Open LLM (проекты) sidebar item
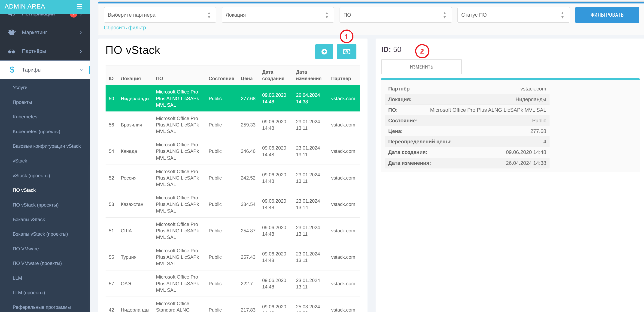This screenshot has height=312, width=644. point(29,293)
